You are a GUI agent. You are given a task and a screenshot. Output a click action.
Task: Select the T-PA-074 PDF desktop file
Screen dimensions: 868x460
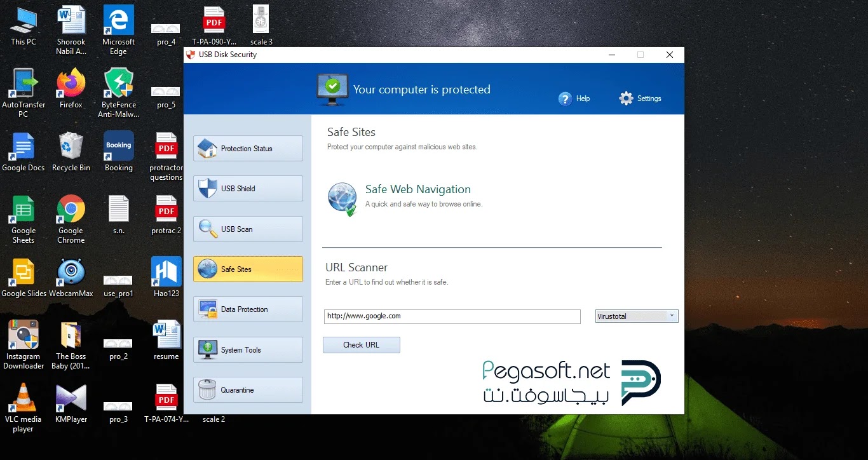point(166,403)
